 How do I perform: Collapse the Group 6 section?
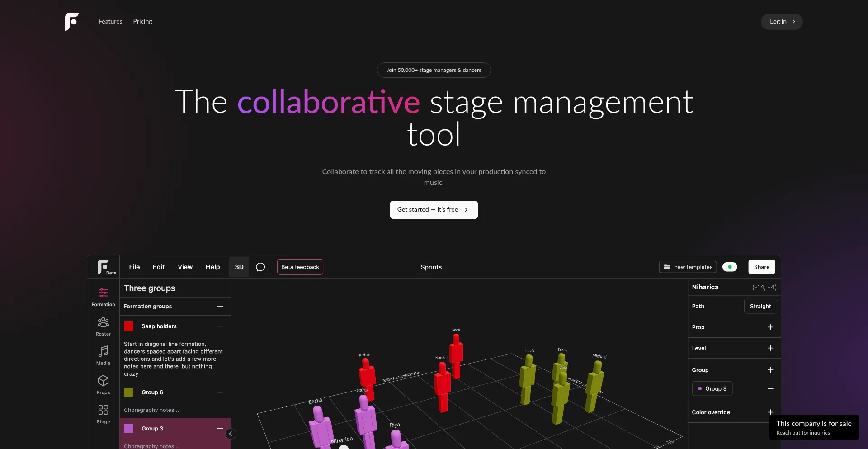pyautogui.click(x=220, y=392)
